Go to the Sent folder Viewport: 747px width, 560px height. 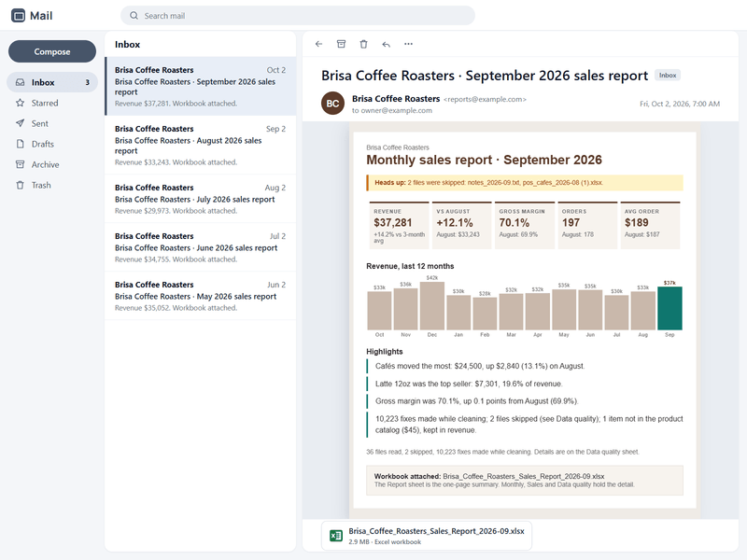52,123
